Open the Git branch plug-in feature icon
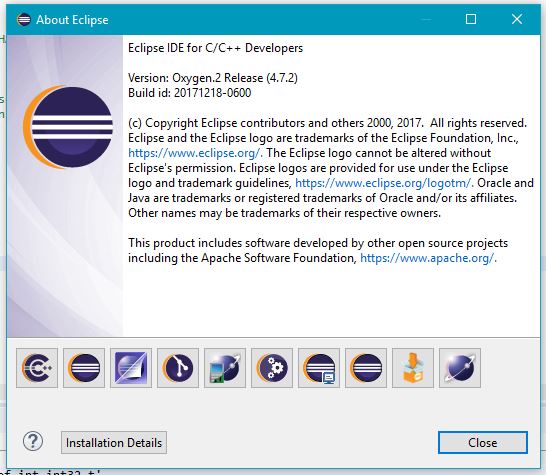Viewport: 546px width, 475px height. 178,368
